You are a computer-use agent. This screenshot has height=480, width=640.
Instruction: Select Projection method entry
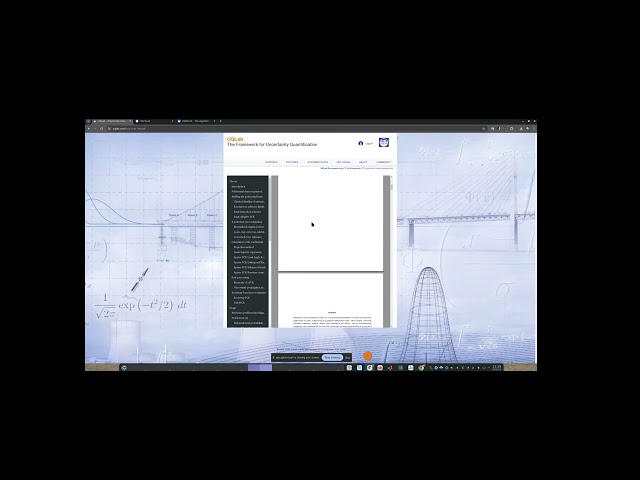(x=244, y=247)
